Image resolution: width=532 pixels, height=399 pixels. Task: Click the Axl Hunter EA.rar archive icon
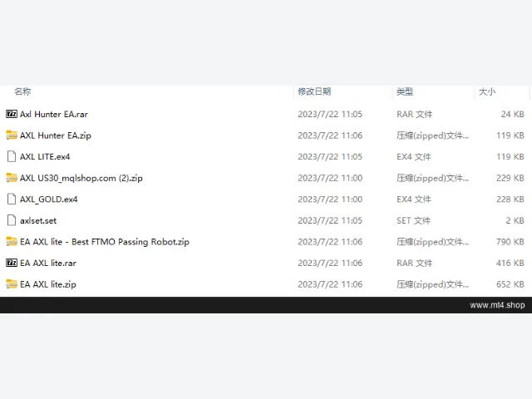tap(12, 114)
